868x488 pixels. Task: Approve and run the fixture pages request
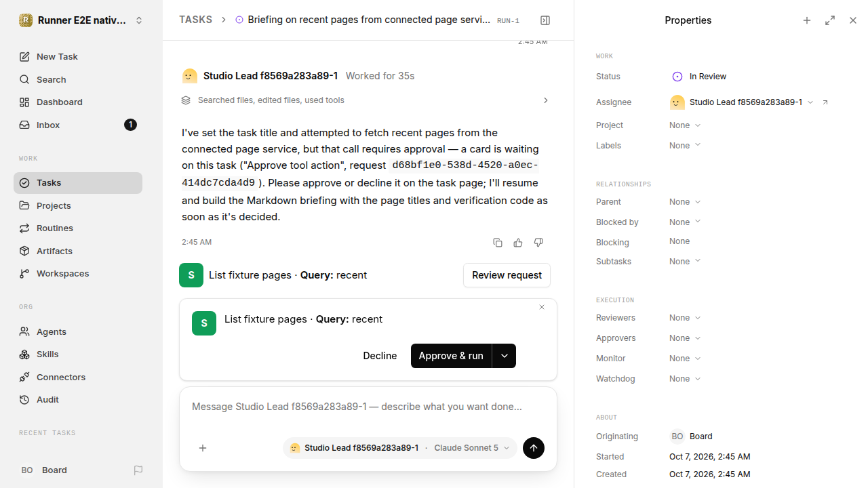coord(451,356)
